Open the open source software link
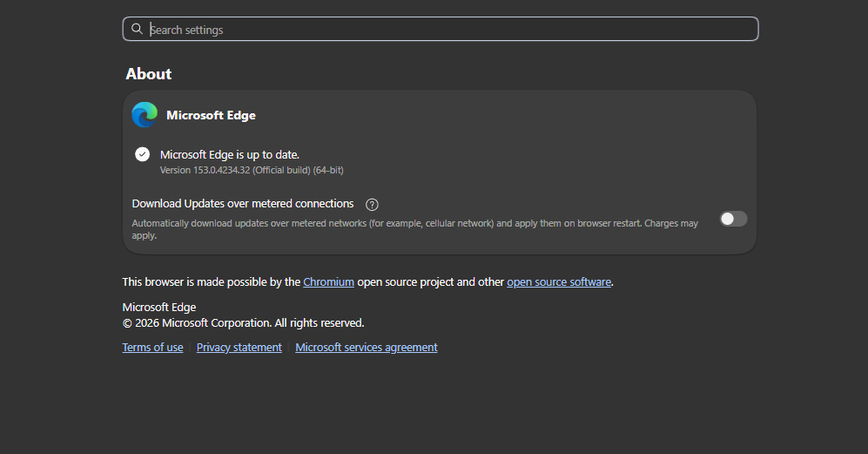Viewport: 868px width, 454px height. [x=559, y=282]
